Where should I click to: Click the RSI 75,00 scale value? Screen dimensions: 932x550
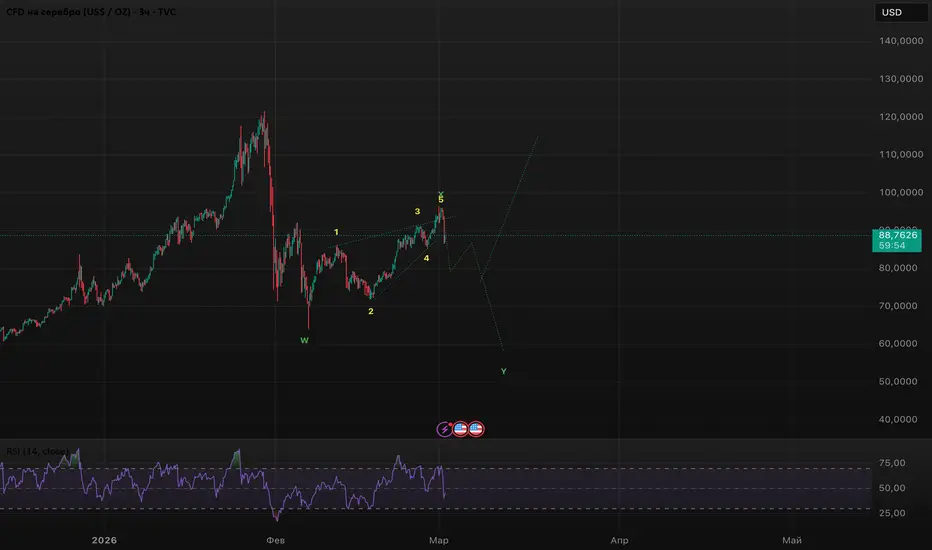[x=892, y=463]
